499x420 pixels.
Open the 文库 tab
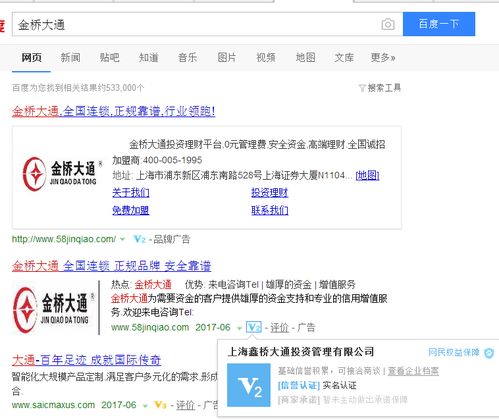coord(344,57)
